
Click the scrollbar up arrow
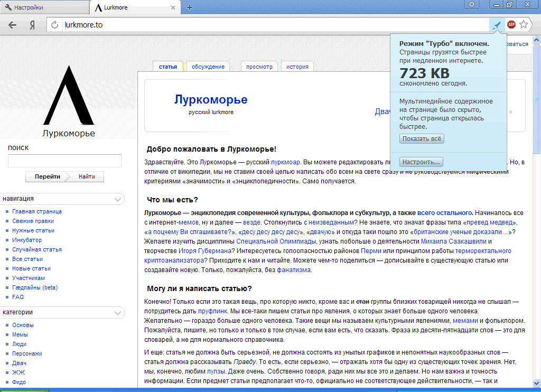[x=537, y=40]
